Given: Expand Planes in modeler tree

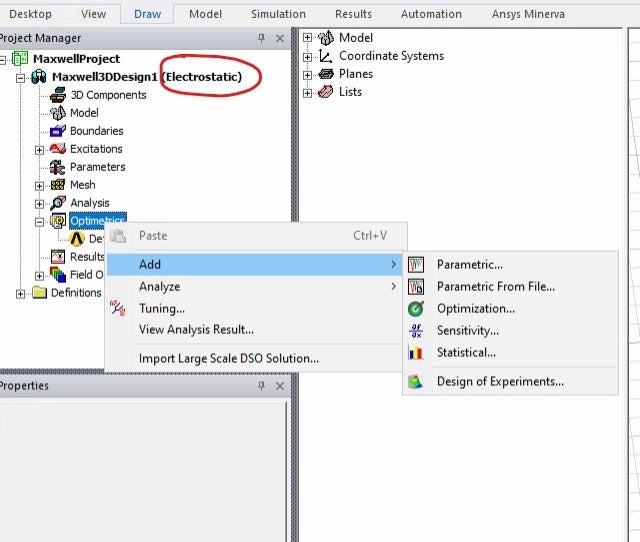Looking at the screenshot, I should (x=307, y=75).
